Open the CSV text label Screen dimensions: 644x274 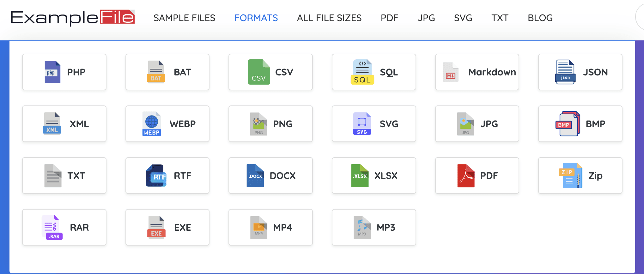pos(284,72)
